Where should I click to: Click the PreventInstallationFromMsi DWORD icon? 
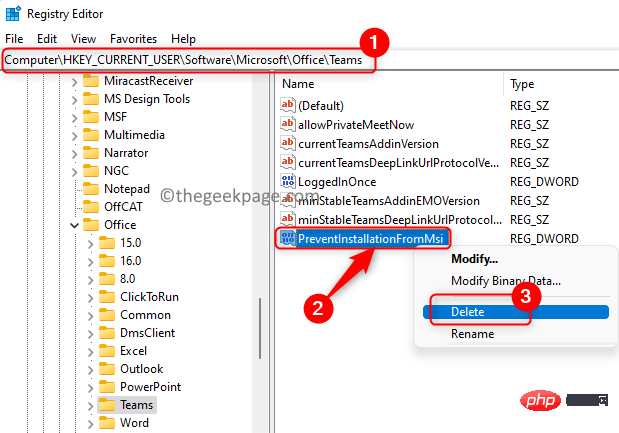(x=288, y=238)
